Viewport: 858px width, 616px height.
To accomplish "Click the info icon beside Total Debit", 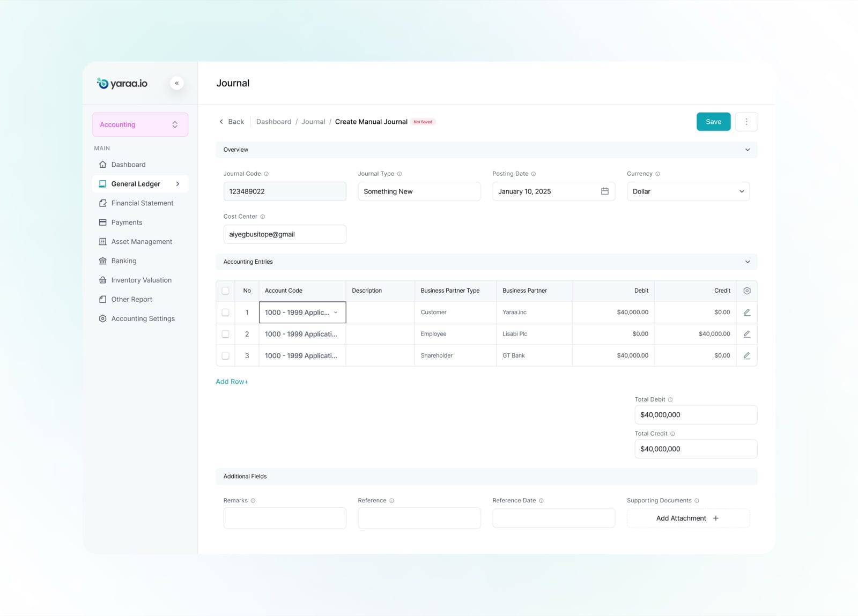I will 670,399.
